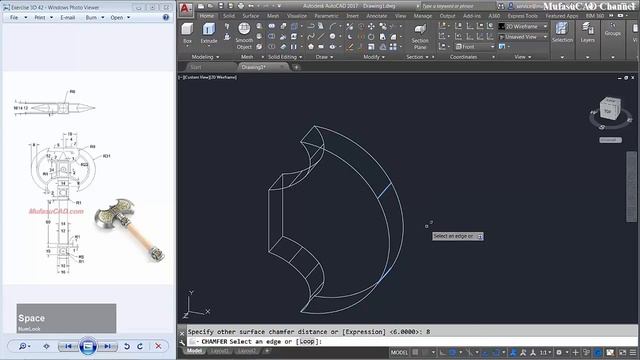Expand the Solid Editing panel
Image resolution: width=640 pixels, height=360 pixels.
pyautogui.click(x=285, y=57)
